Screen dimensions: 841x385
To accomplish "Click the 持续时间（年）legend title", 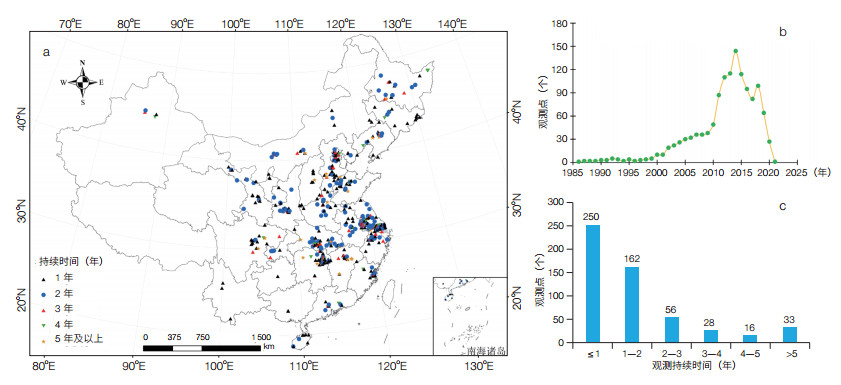I will [71, 262].
